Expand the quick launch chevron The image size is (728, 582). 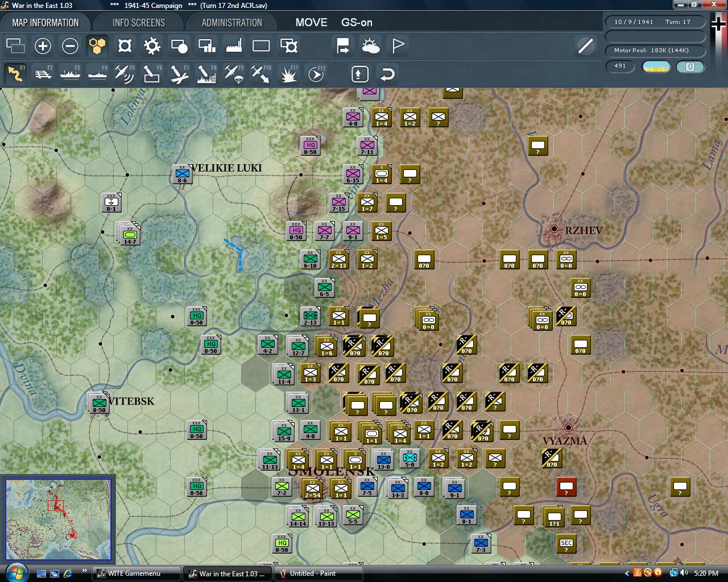85,571
